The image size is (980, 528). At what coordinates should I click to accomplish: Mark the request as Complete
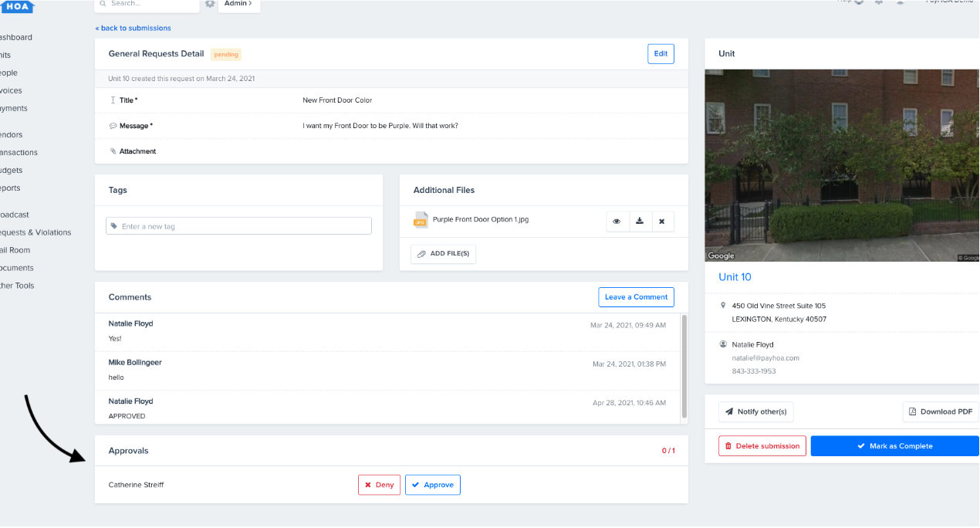[x=894, y=446]
